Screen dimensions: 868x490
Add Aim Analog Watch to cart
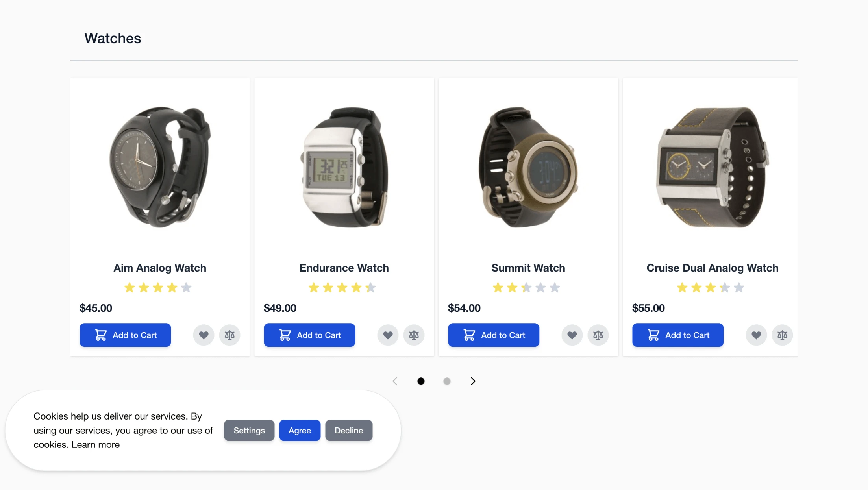click(125, 335)
